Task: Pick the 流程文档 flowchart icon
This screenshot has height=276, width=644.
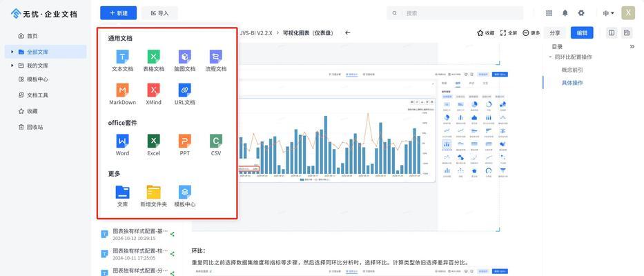Action: click(x=215, y=57)
